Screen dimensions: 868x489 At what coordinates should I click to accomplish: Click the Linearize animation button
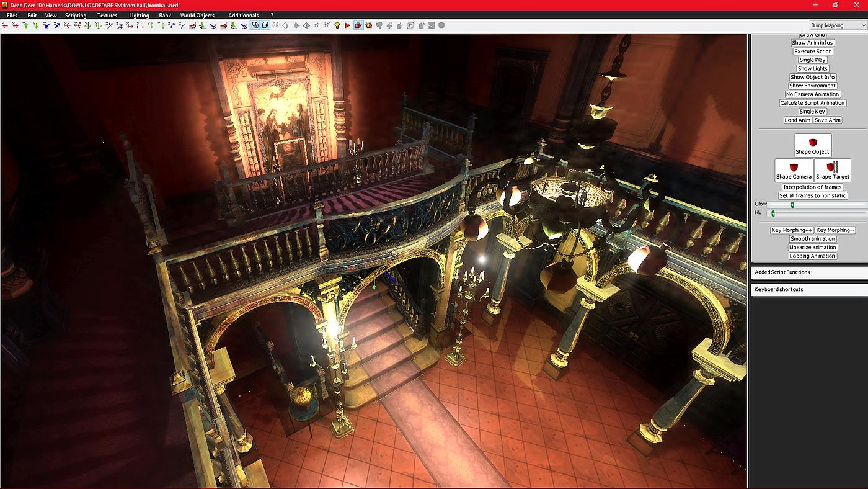point(812,248)
